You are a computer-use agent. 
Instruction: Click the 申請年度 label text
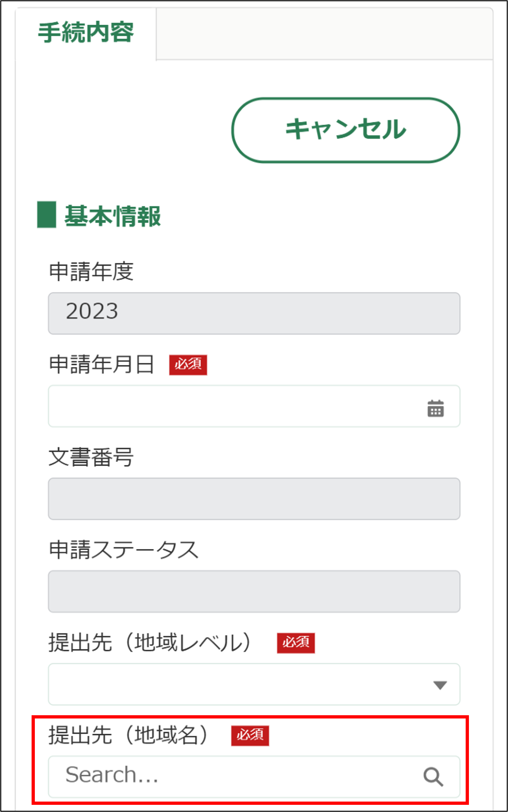pyautogui.click(x=92, y=271)
